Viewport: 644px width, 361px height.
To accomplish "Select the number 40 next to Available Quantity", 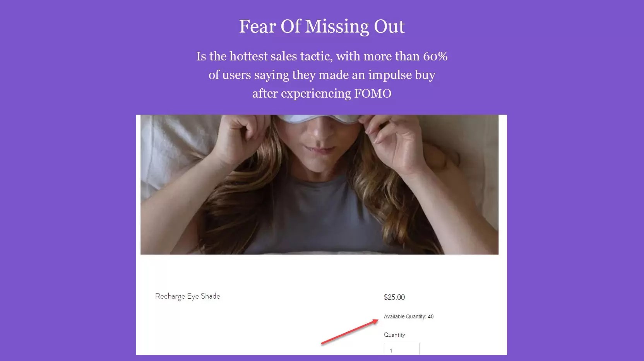I will click(x=431, y=316).
